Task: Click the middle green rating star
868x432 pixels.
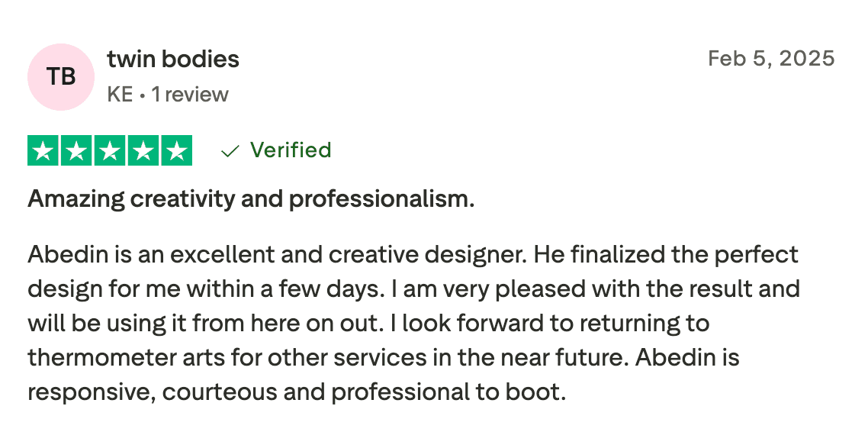Action: click(x=110, y=150)
